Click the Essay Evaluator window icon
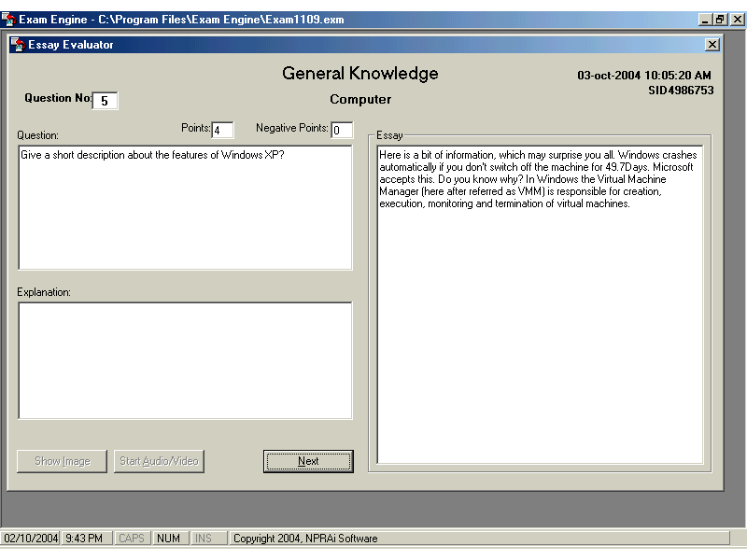The height and width of the screenshot is (560, 747). (x=18, y=45)
